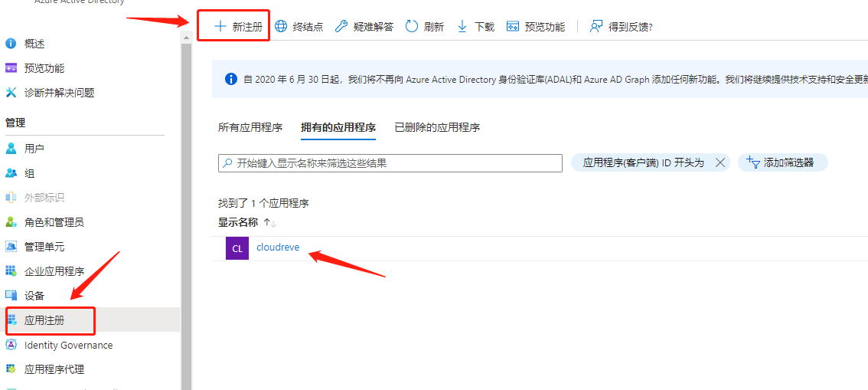Image resolution: width=868 pixels, height=390 pixels.
Task: Remove the 应用程序(客户端) ID filter chip
Action: click(x=720, y=162)
